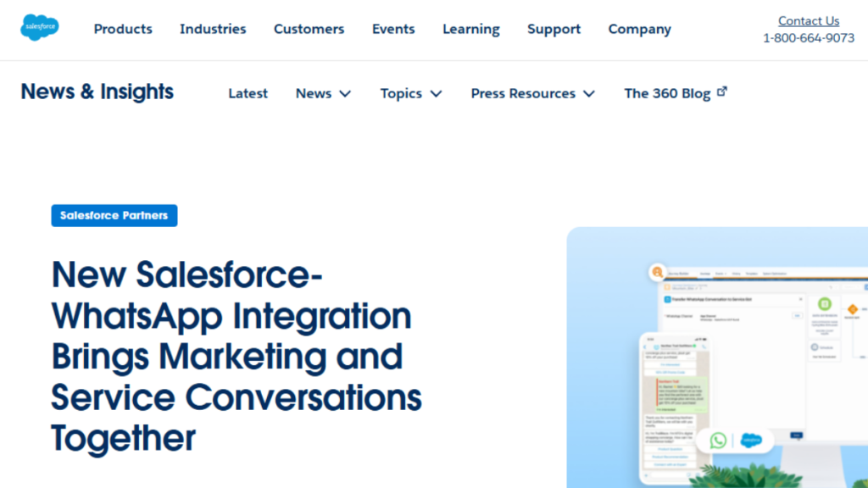
Task: Click the Salesforce cloud logo
Action: [x=39, y=26]
